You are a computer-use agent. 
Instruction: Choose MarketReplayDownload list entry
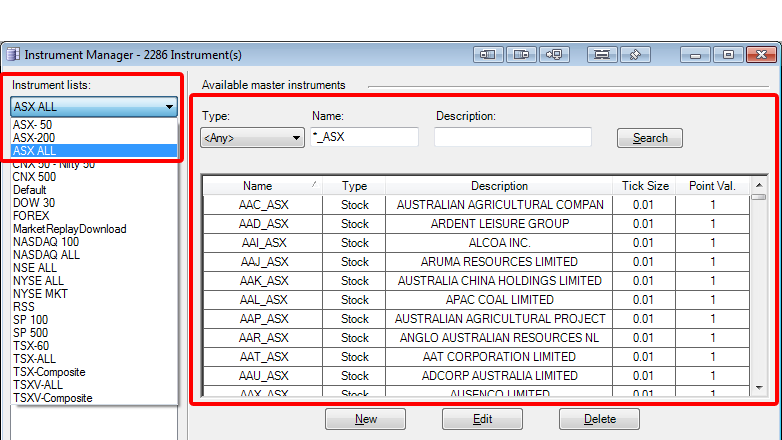(94, 229)
